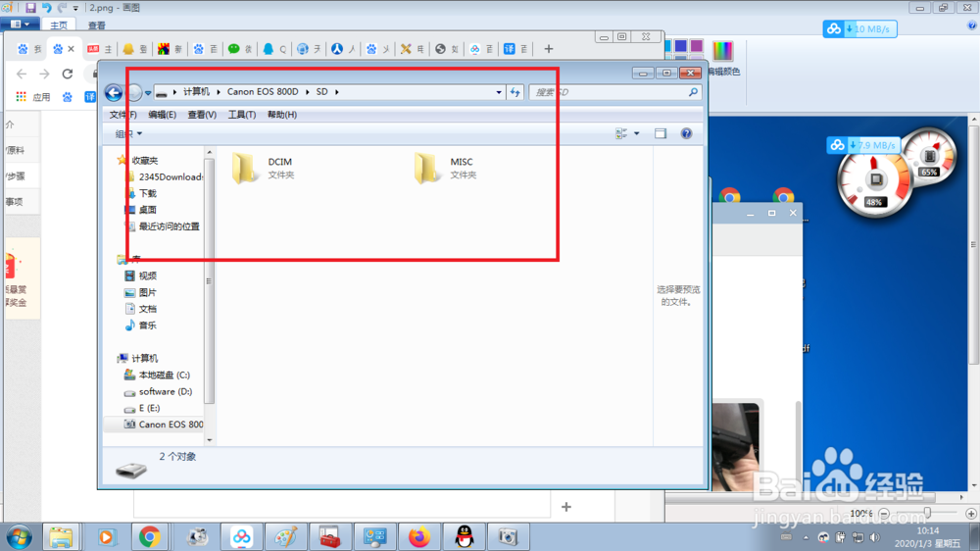Screen dimensions: 980x551
Task: Open the 编辑(E) menu
Action: click(162, 115)
